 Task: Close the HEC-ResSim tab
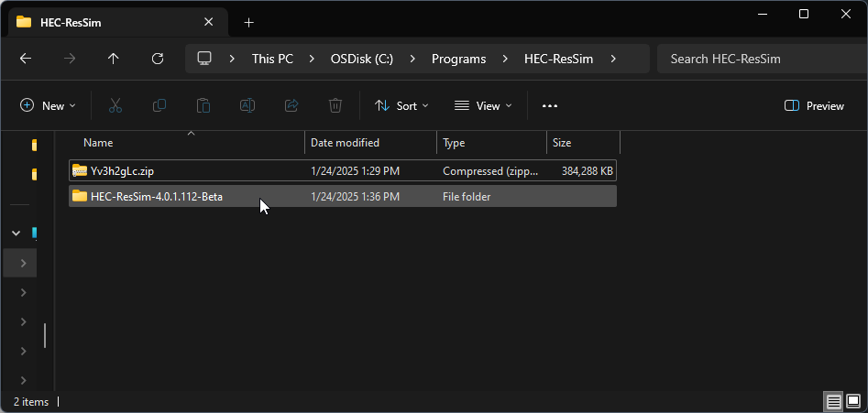click(209, 22)
